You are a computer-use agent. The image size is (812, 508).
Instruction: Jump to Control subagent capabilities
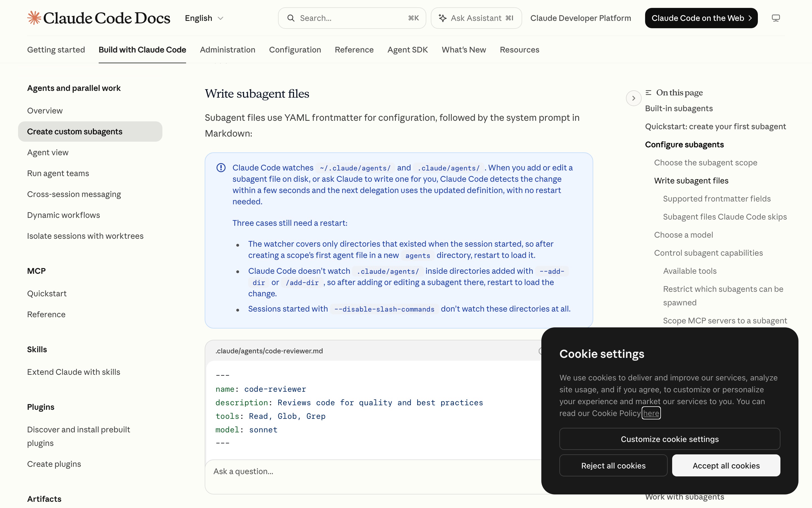click(x=708, y=253)
